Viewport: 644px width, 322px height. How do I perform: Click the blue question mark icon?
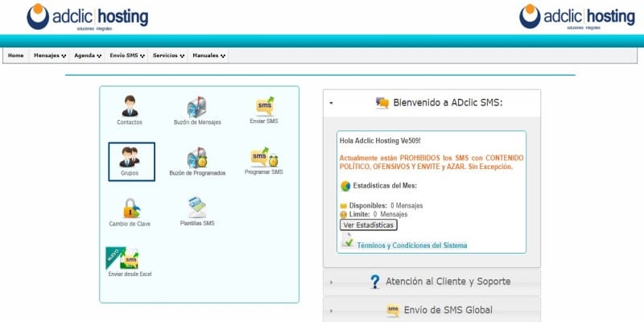pos(374,282)
